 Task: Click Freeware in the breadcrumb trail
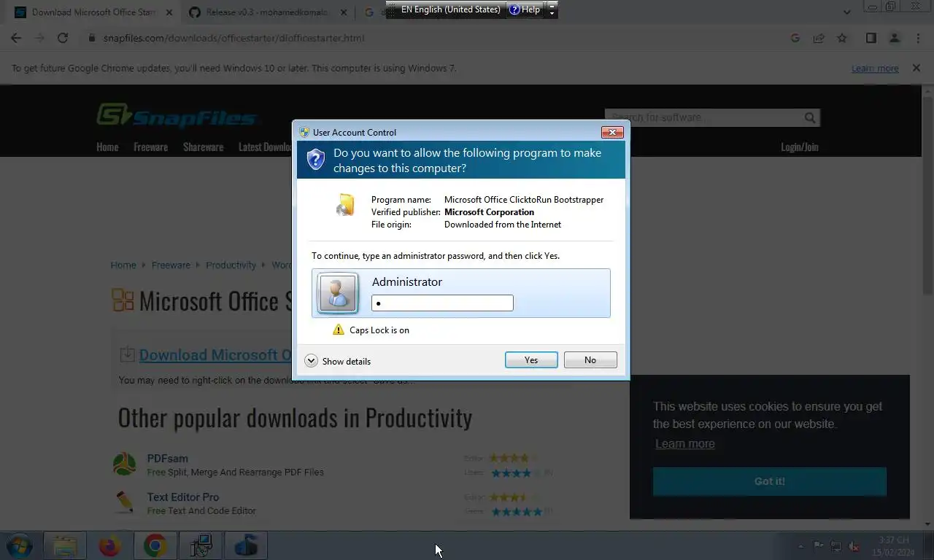point(171,265)
